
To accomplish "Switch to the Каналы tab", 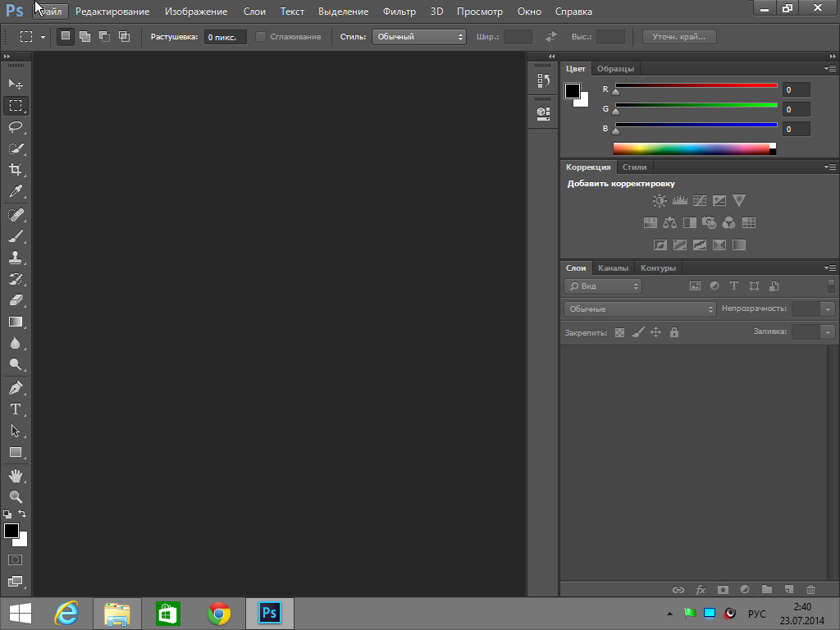I will coord(613,268).
